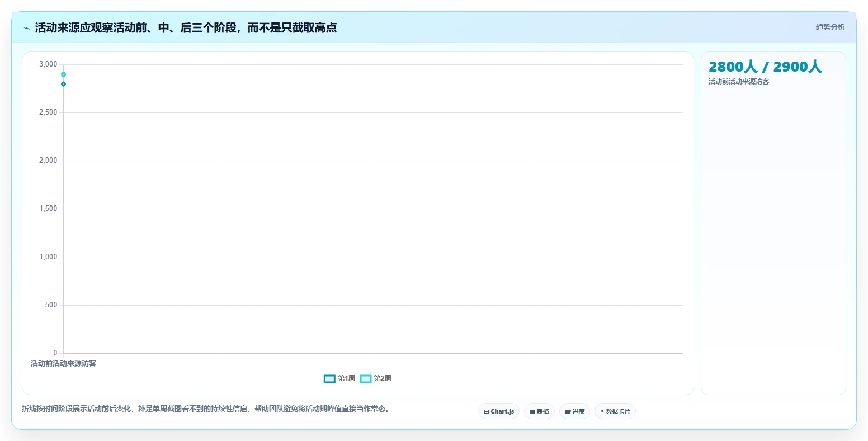Image resolution: width=868 pixels, height=441 pixels.
Task: Click the Chart.js tag
Action: [499, 411]
